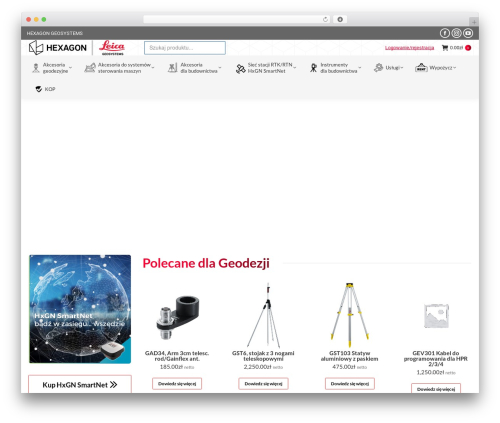Screen dimensions: 500x423
Task: Open the GST103 Statyw aluminiowy title
Action: point(350,356)
